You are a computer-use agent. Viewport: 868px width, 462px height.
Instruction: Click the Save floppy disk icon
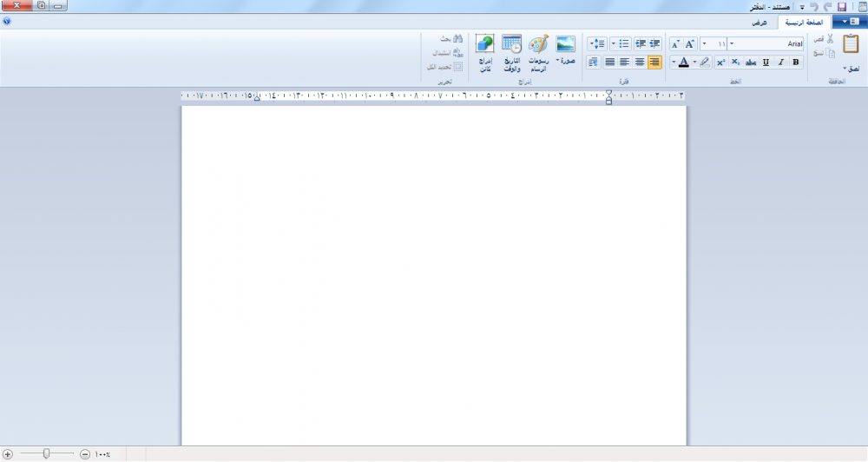tap(841, 6)
